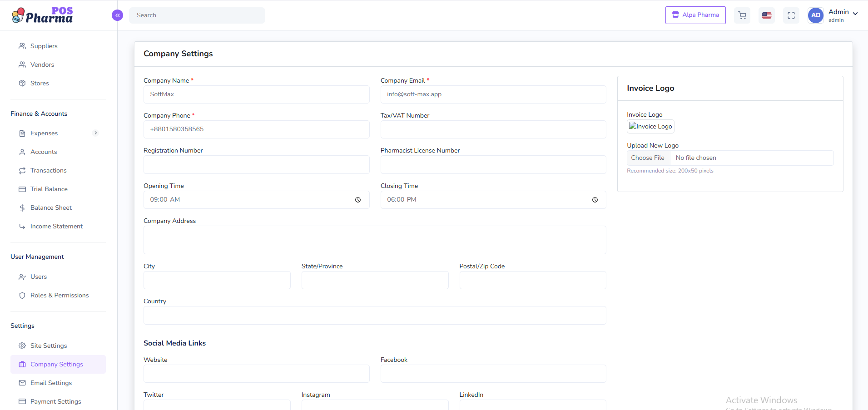Click Choose File to upload logo
Viewport: 868px width, 410px height.
(648, 158)
